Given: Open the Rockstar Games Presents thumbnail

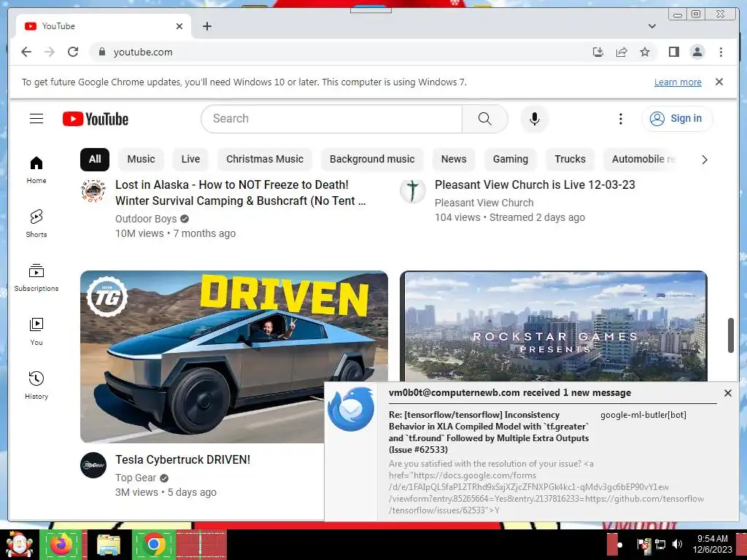Looking at the screenshot, I should tap(554, 326).
